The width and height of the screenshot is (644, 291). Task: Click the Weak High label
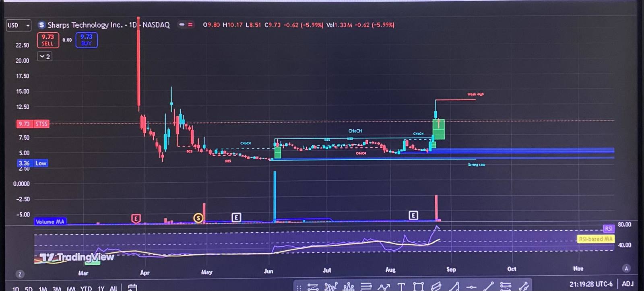coord(476,94)
